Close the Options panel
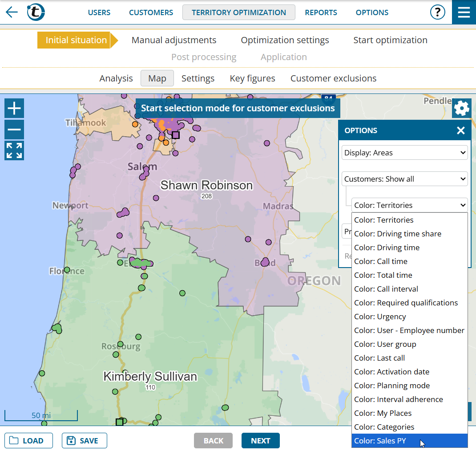Screen dimensions: 476x455 [x=460, y=130]
